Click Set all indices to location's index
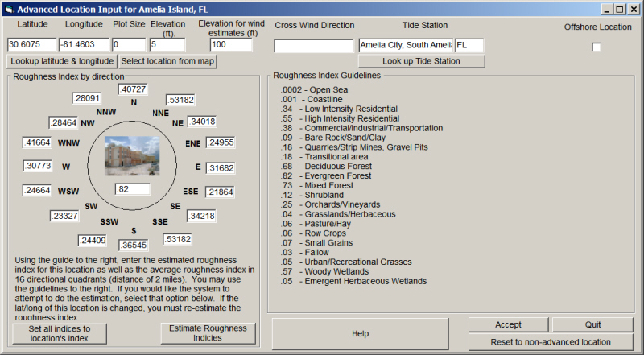This screenshot has height=355, width=644. tap(60, 333)
